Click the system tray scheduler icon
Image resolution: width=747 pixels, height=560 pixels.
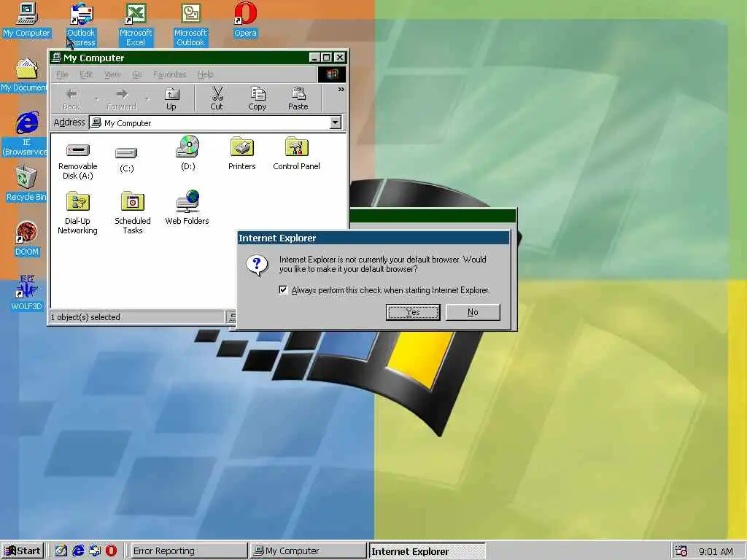681,551
